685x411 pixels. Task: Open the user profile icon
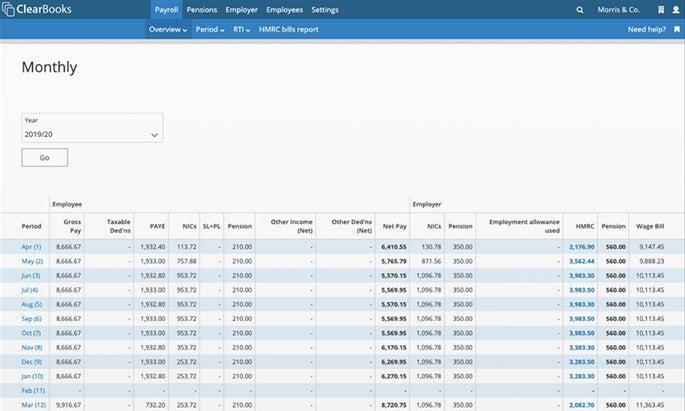(x=677, y=10)
